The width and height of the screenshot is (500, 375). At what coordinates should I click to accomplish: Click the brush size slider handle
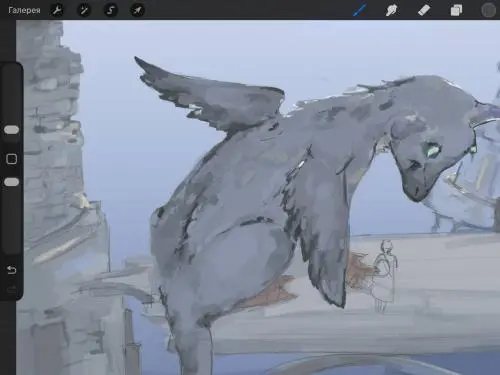11,130
